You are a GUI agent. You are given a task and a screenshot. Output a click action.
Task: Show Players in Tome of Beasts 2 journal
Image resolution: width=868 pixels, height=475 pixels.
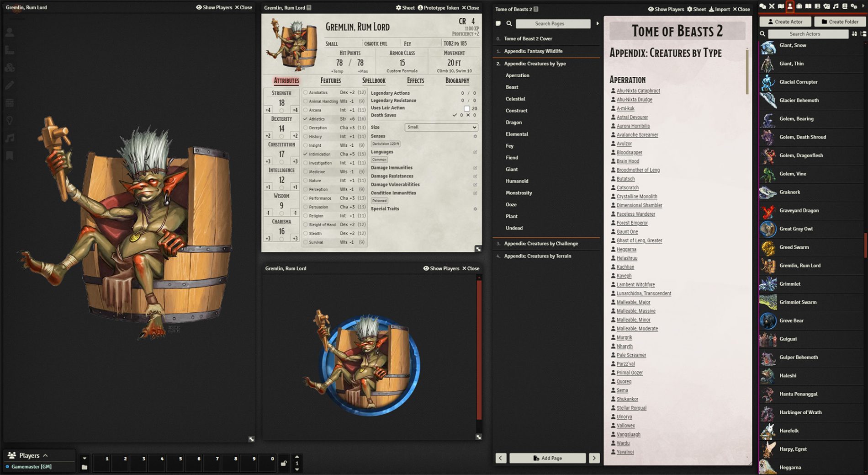click(x=666, y=9)
